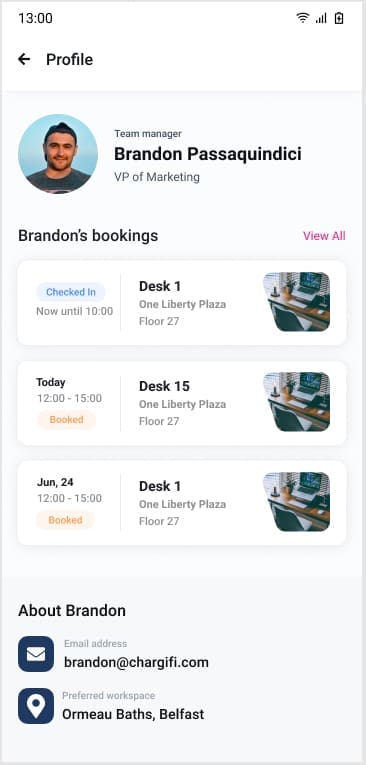Open the Jun, 24 Desk 1 booking
366x765 pixels.
pos(182,503)
